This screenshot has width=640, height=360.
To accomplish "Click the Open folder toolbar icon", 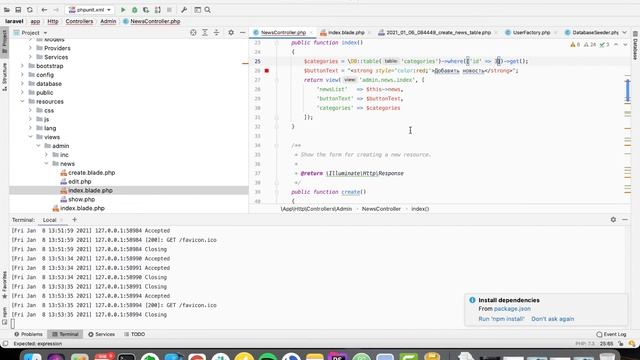I will pyautogui.click(x=7, y=10).
